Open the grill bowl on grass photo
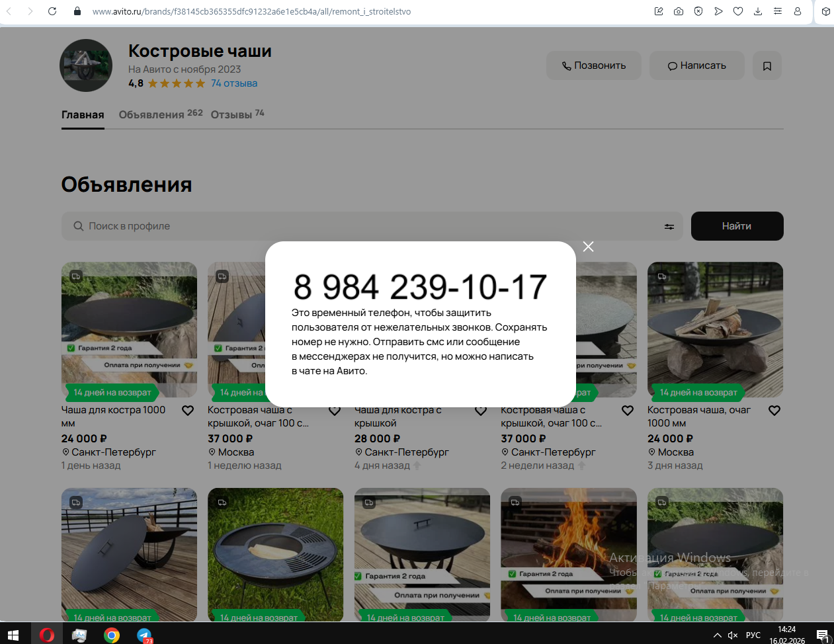Screen dimensions: 834x644 click(275, 555)
